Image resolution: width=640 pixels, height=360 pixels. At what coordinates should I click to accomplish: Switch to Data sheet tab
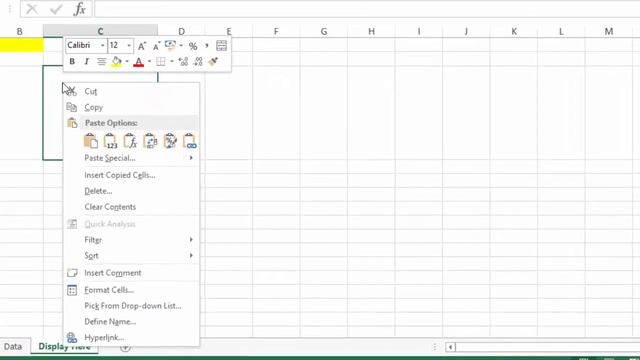13,347
